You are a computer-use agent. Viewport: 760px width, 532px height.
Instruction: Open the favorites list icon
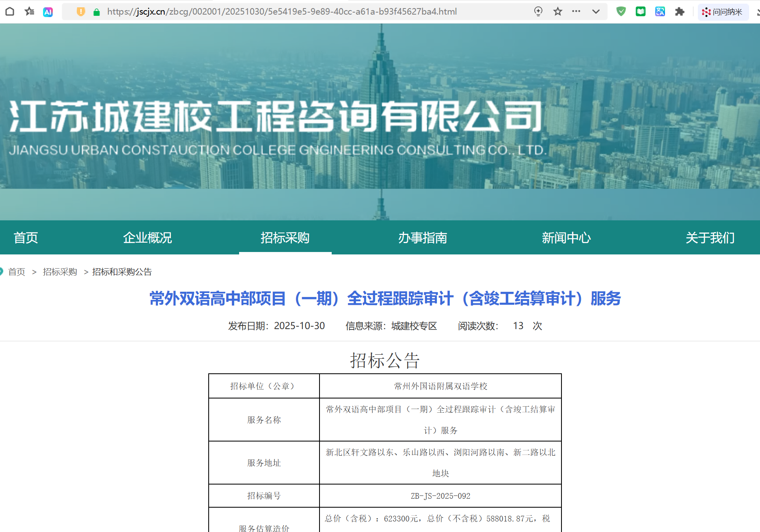tap(29, 11)
